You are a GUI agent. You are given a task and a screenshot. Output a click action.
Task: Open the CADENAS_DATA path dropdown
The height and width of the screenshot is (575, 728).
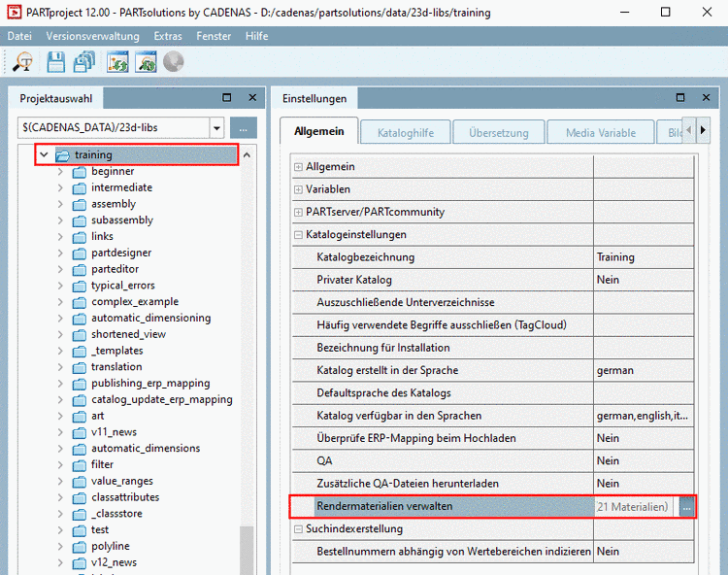[x=216, y=128]
